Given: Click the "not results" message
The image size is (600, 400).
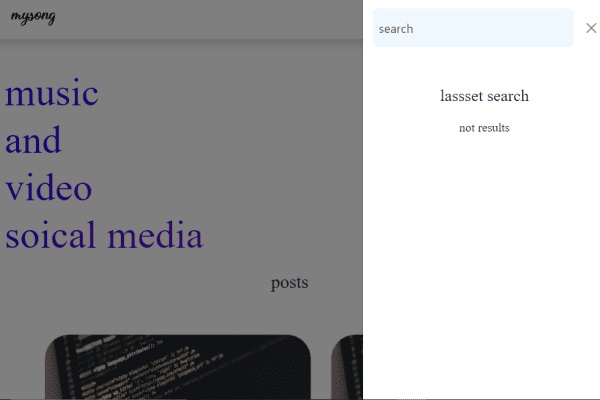Looking at the screenshot, I should coord(484,128).
